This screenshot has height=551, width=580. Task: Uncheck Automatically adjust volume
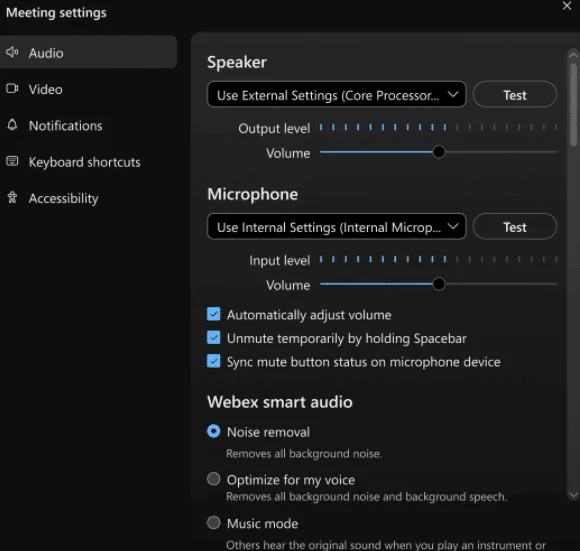click(x=213, y=314)
